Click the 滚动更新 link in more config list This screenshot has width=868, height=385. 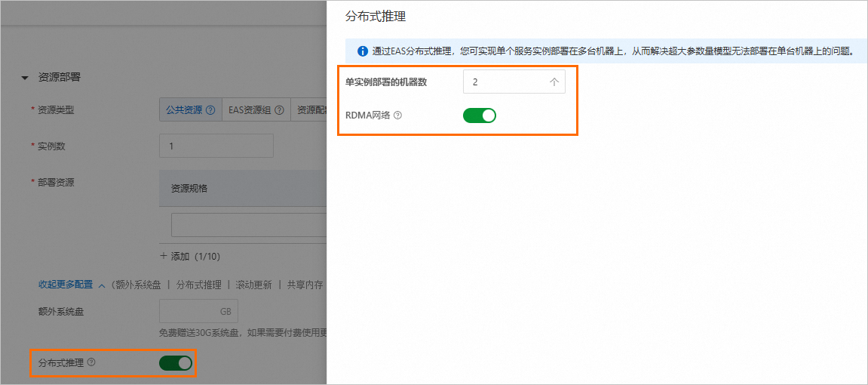[253, 285]
